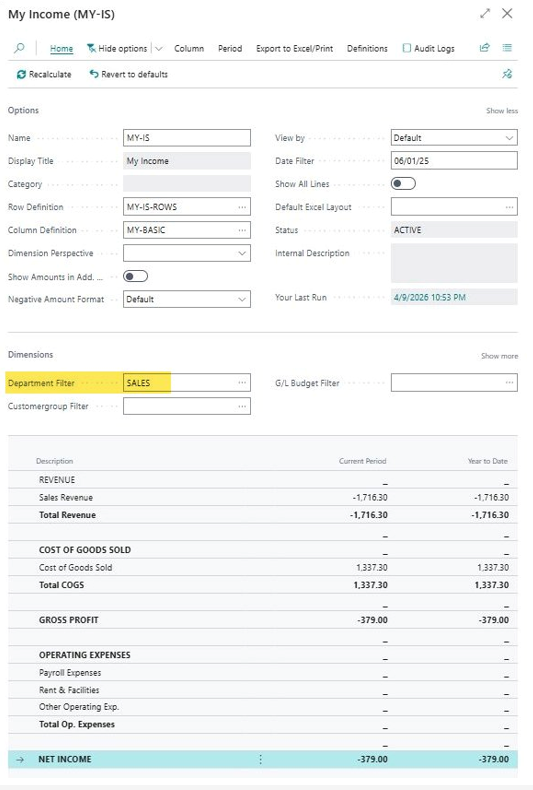
Task: Open Customergroup Filter lookup ellipsis
Action: pos(242,406)
